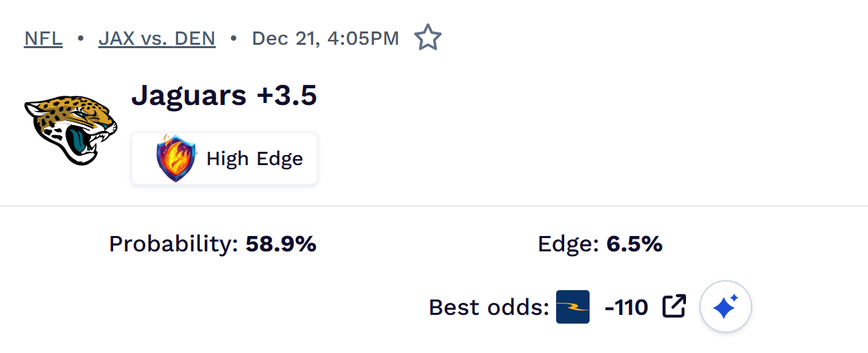This screenshot has width=868, height=353.
Task: Click the blue sparkle AI button
Action: (725, 308)
